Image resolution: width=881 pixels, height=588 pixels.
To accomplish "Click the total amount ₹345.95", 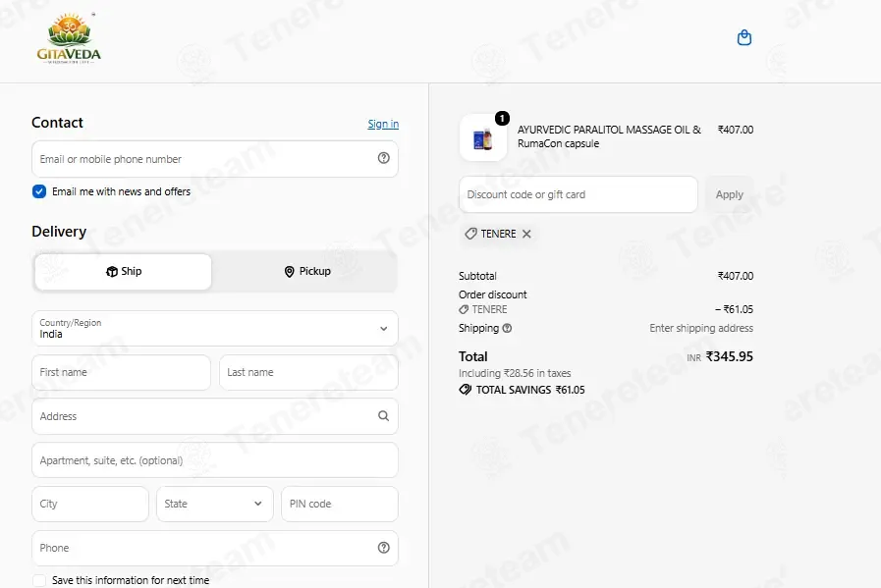I will 730,356.
